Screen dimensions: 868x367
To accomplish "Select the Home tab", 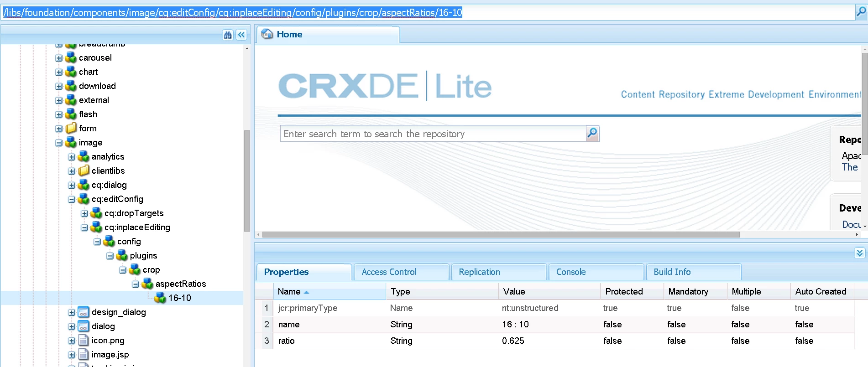I will [328, 34].
